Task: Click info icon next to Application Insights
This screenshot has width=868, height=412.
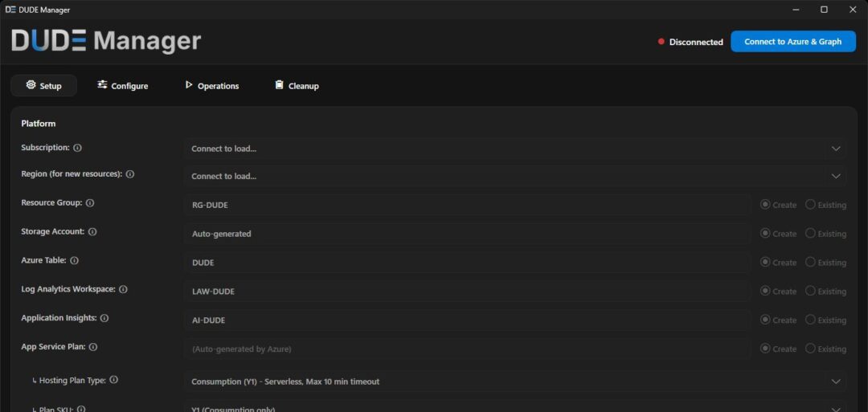Action: pyautogui.click(x=104, y=318)
